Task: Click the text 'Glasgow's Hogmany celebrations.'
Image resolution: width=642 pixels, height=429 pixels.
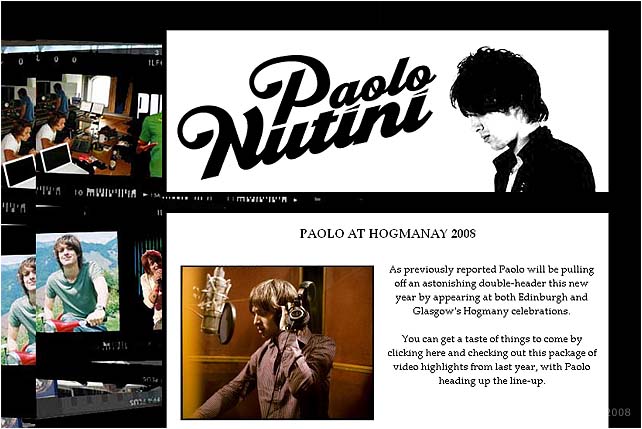Action: [x=491, y=311]
